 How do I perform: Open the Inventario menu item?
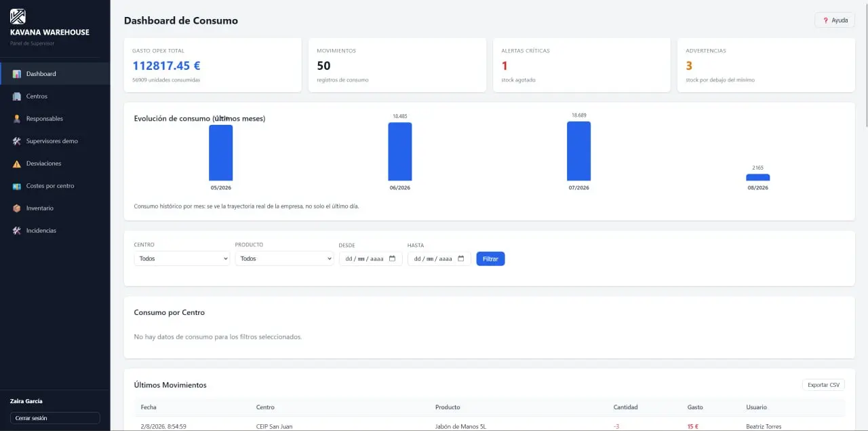55,208
